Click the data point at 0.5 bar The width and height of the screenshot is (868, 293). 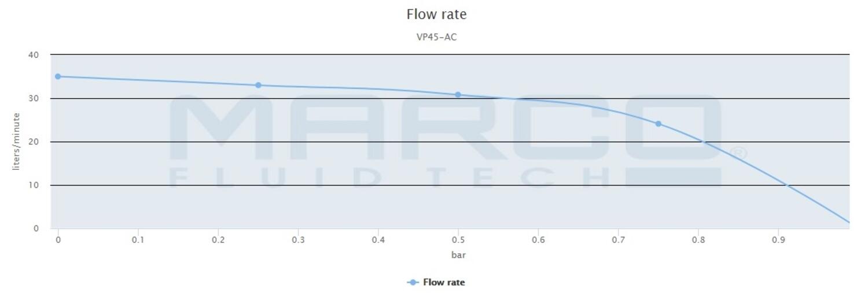[458, 95]
